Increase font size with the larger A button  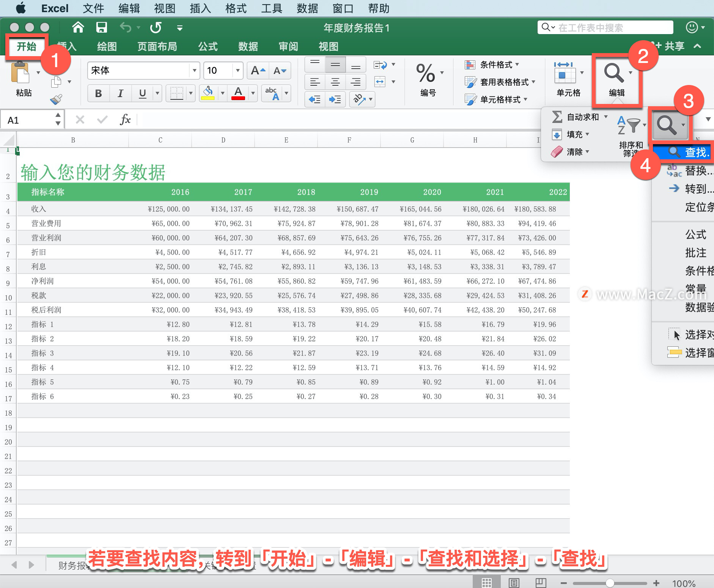tap(258, 71)
